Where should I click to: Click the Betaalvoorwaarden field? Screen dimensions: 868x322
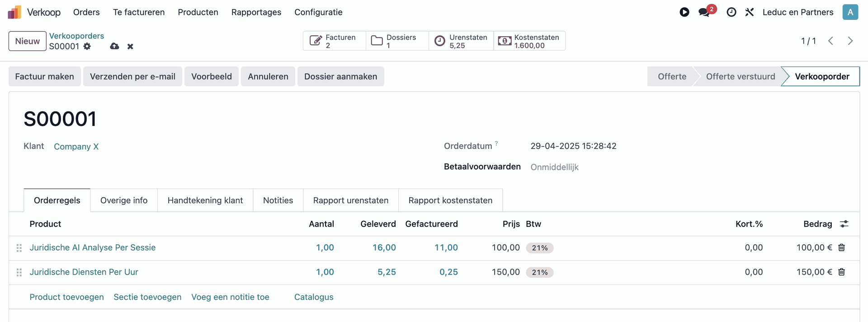[x=554, y=167]
